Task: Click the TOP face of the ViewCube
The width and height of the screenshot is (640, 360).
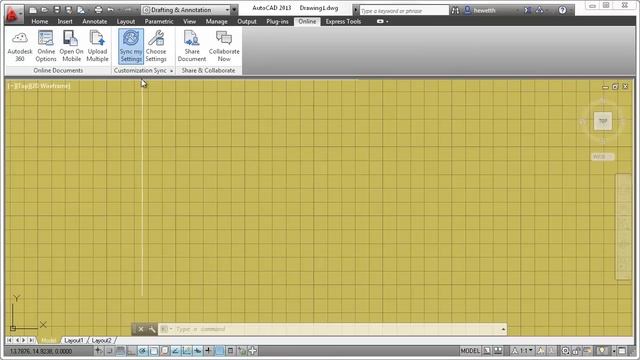Action: point(602,121)
